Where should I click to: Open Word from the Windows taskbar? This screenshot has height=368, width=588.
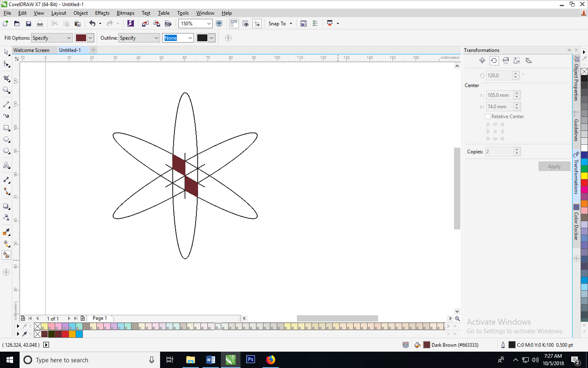pos(211,360)
